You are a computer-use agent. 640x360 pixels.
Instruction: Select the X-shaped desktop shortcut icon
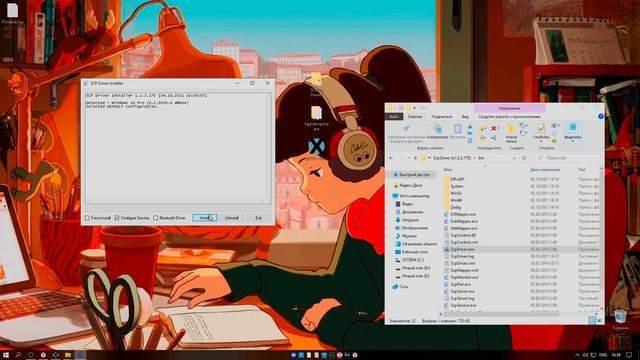coord(316,147)
